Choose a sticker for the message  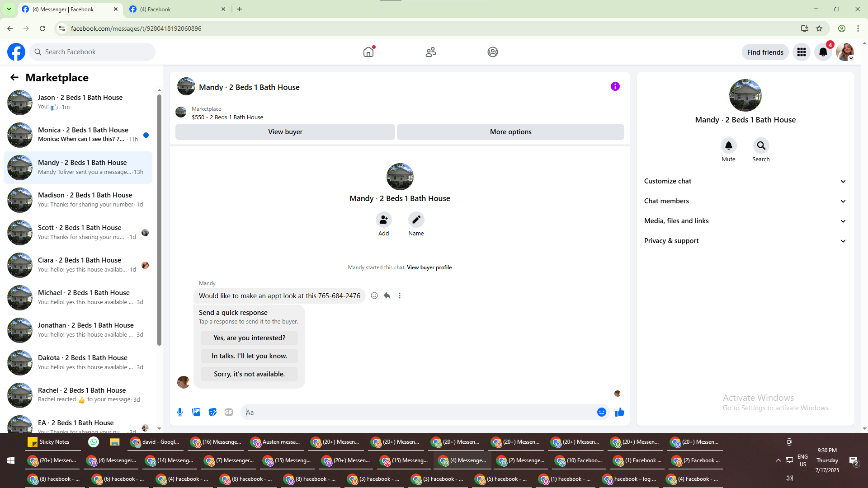212,412
